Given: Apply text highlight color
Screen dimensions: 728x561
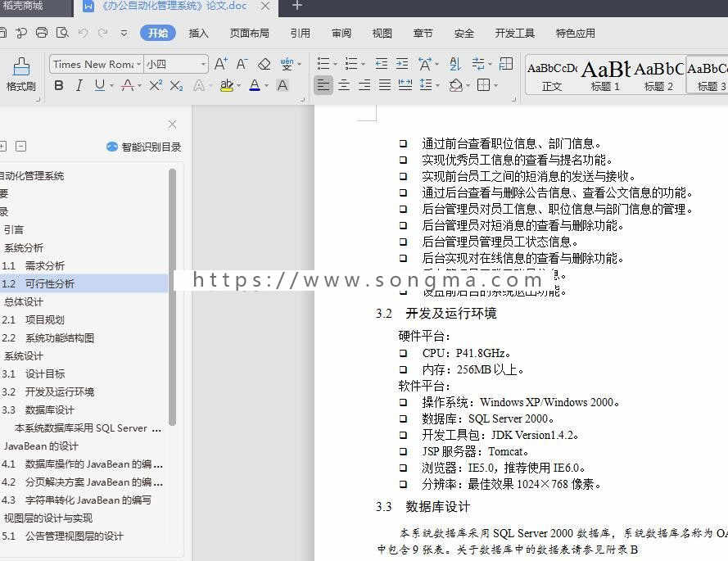Looking at the screenshot, I should coord(227,85).
